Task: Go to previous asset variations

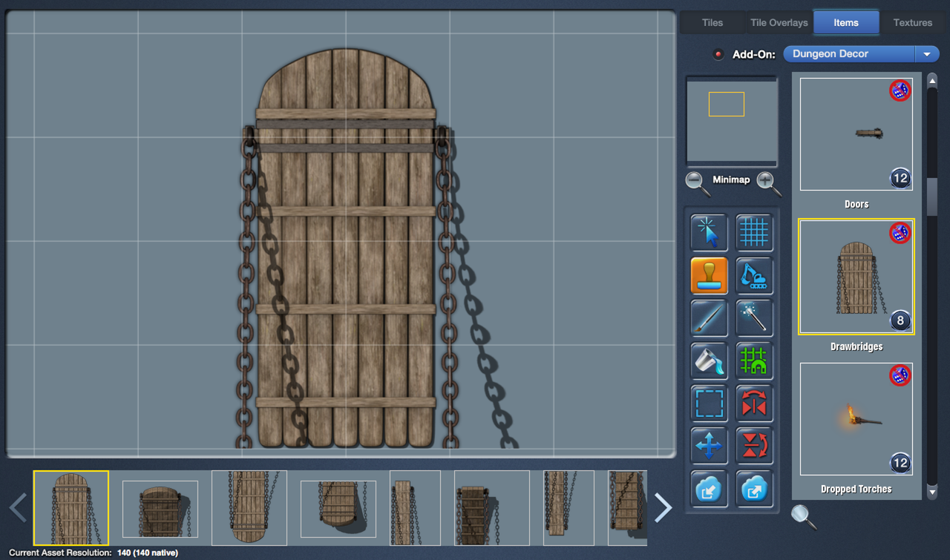Action: tap(18, 508)
